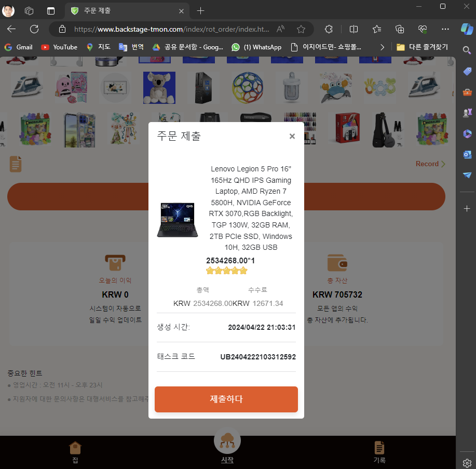Click the 오늘의 이익 cart icon
This screenshot has width=476, height=469.
tap(115, 262)
